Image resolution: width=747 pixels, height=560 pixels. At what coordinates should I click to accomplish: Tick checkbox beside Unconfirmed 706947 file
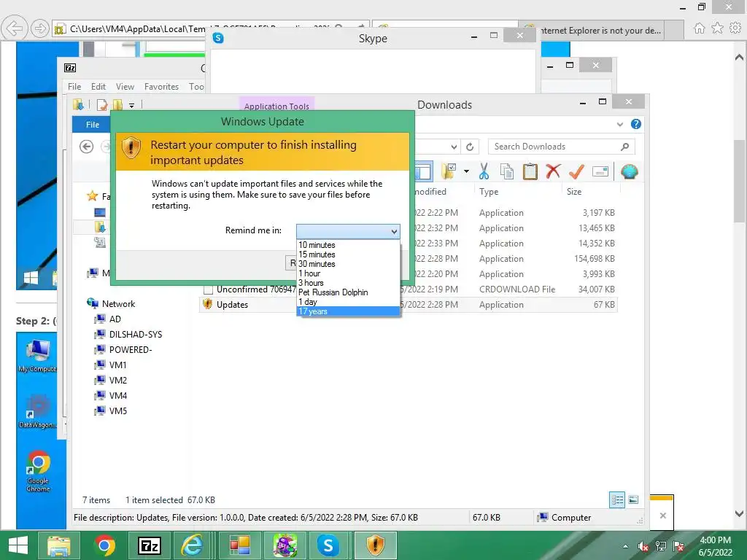[208, 289]
